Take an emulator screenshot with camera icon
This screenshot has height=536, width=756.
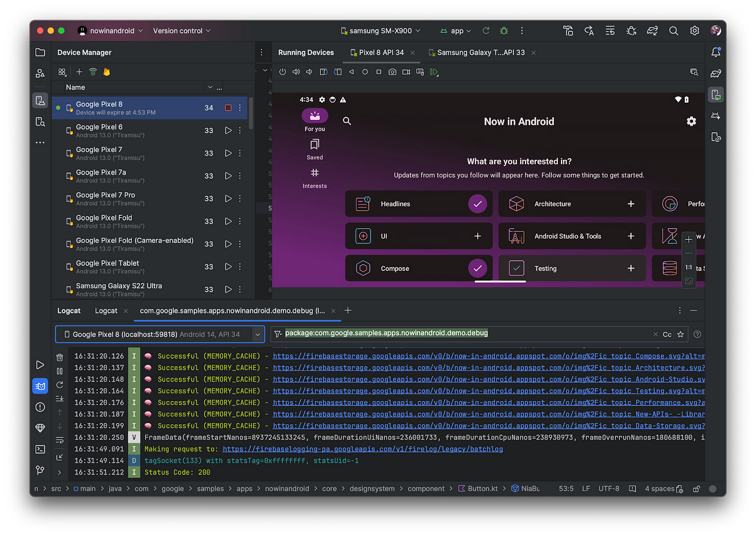393,72
